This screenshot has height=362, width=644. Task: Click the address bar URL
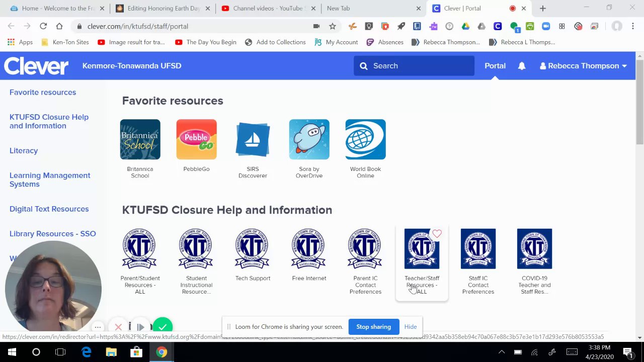pos(138,26)
